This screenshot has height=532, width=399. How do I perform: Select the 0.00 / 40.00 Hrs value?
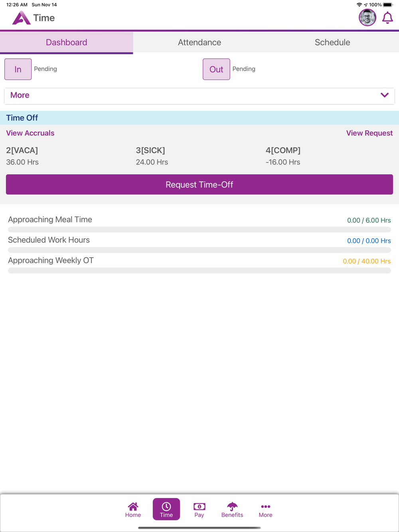coord(367,261)
